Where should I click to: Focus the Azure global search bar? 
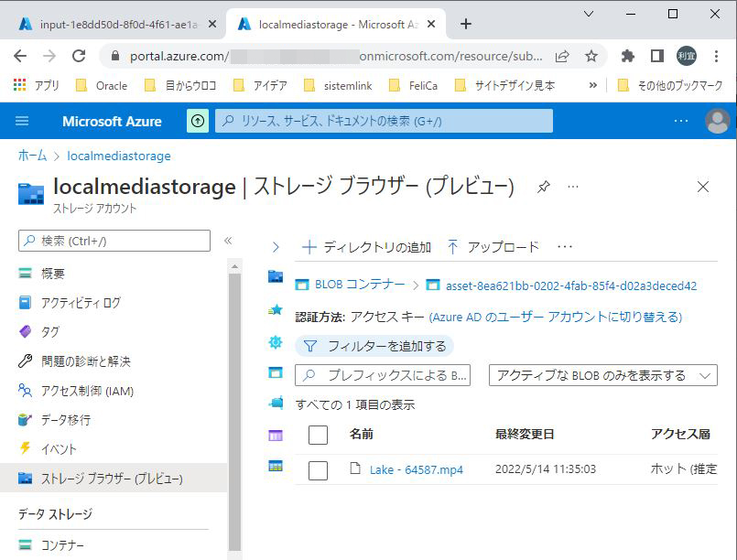point(384,121)
